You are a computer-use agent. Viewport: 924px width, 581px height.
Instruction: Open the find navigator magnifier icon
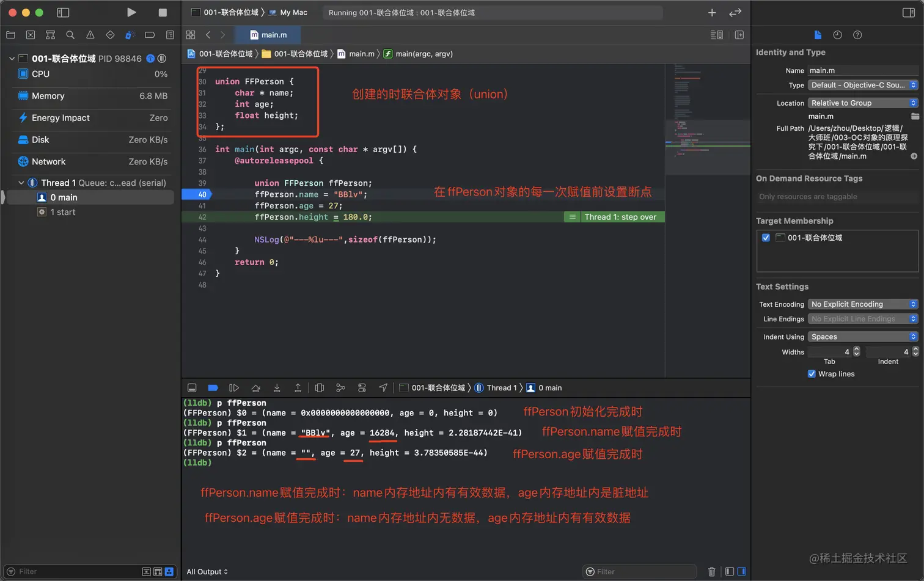point(70,35)
